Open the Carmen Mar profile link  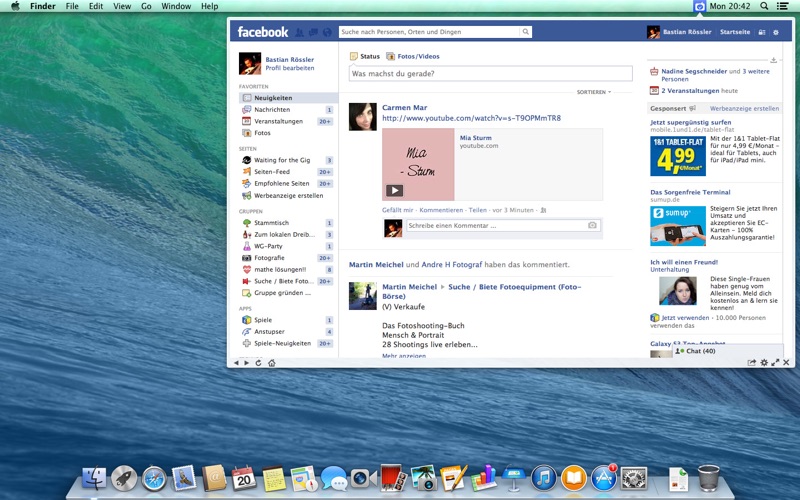(x=405, y=108)
